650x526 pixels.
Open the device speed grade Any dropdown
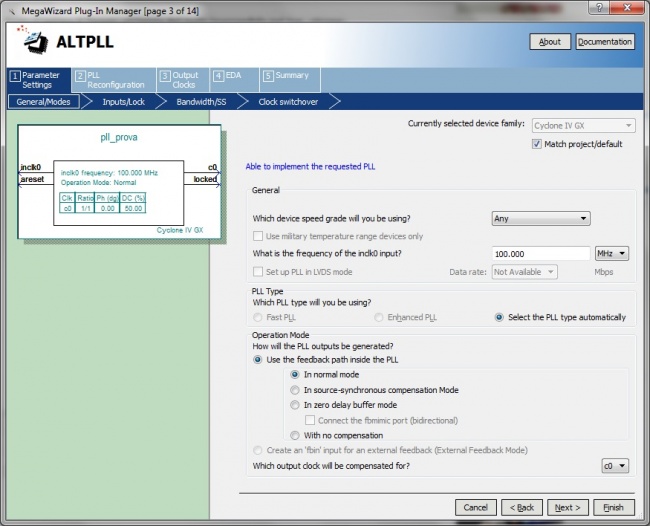[x=541, y=218]
